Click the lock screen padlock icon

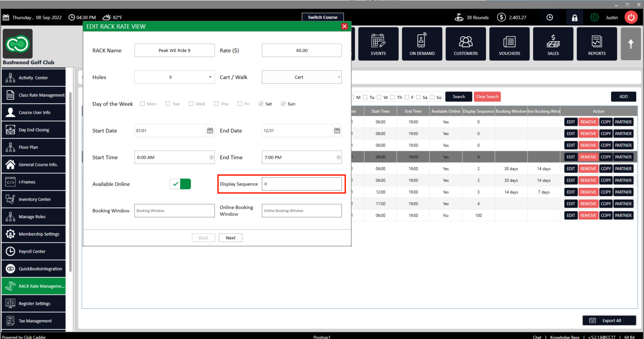point(574,18)
